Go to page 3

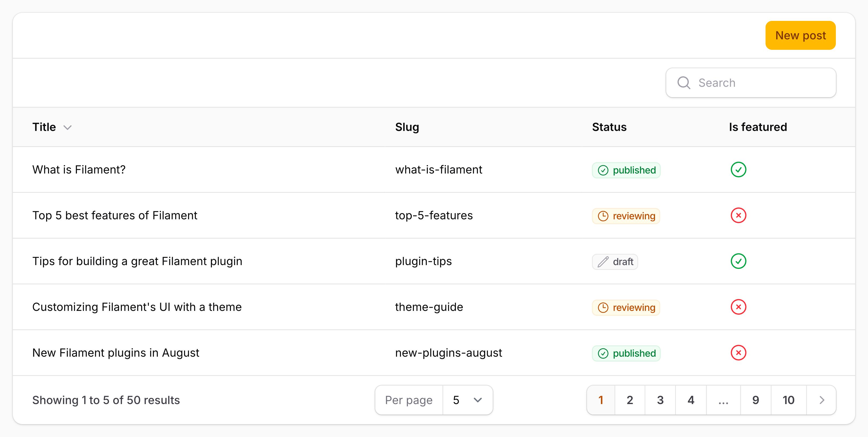tap(660, 400)
